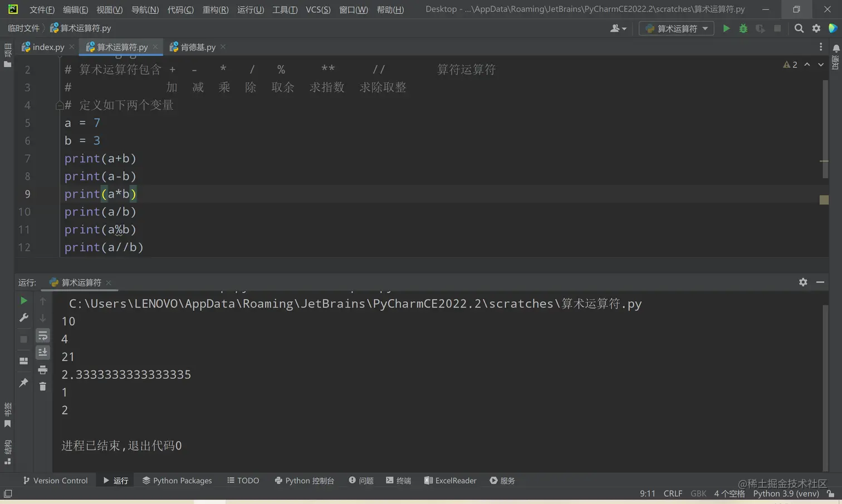
Task: Open the 4 个空格 indent settings
Action: tap(730, 493)
